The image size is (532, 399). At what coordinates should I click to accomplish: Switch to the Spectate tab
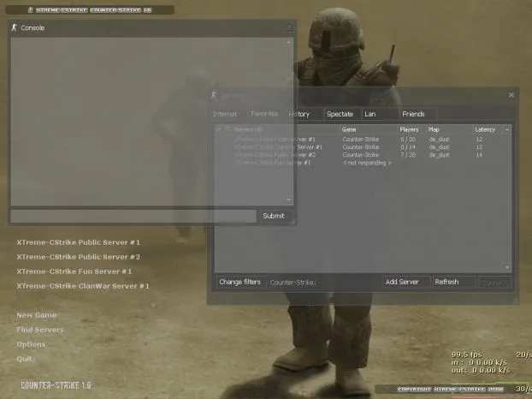(340, 114)
